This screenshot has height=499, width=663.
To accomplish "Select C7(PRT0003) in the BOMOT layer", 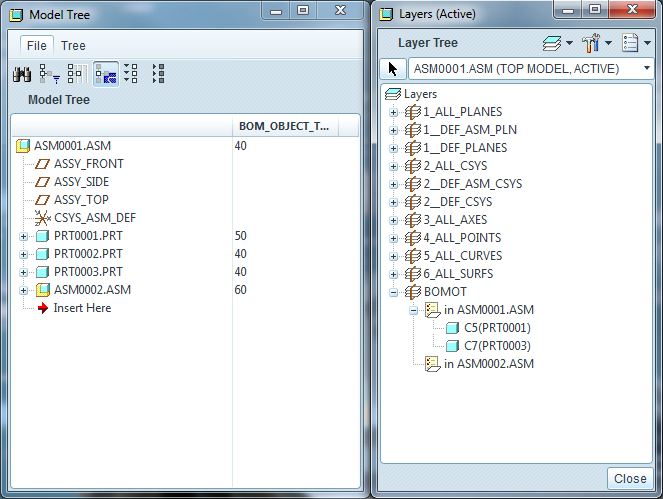I will pyautogui.click(x=497, y=346).
